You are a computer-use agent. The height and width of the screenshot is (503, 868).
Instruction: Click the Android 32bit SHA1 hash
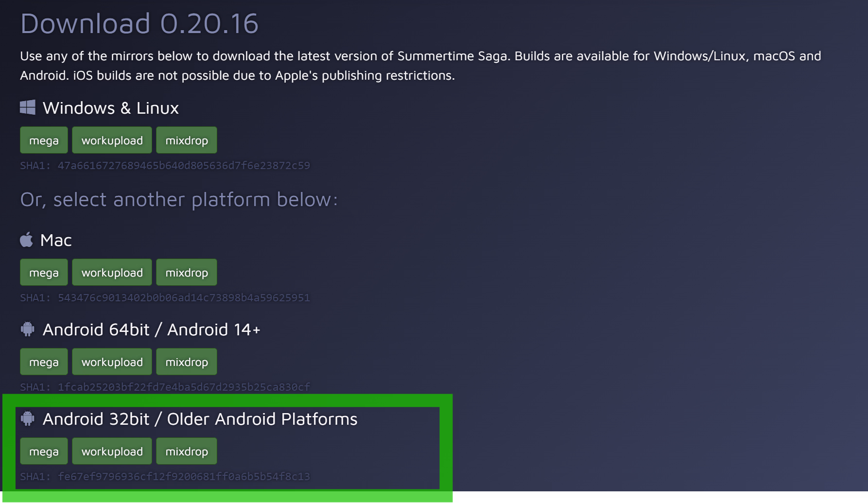(165, 476)
